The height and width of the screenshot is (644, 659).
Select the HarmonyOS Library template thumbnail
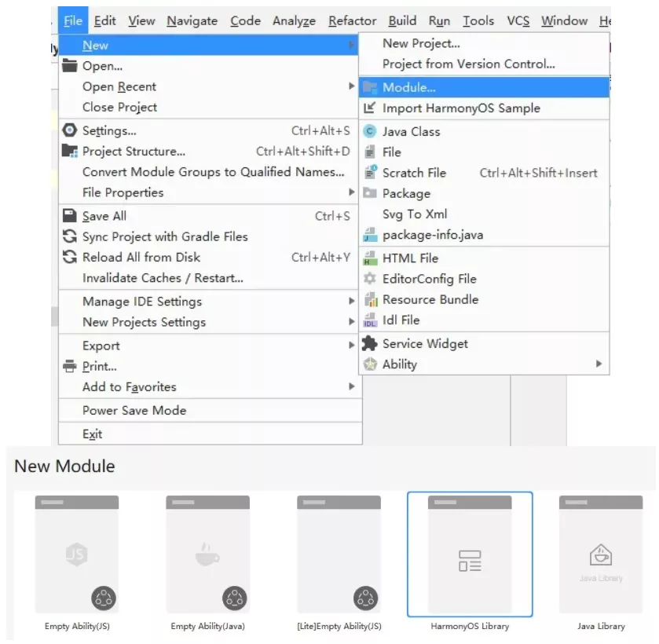470,554
